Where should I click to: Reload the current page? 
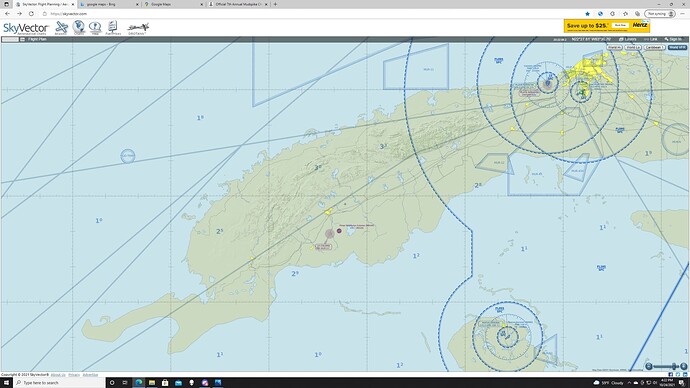pyautogui.click(x=31, y=14)
